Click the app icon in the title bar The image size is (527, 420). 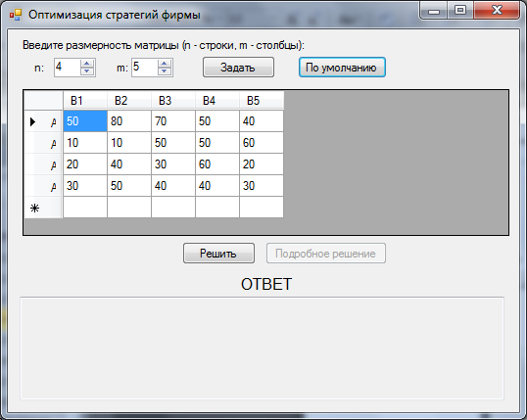click(16, 15)
